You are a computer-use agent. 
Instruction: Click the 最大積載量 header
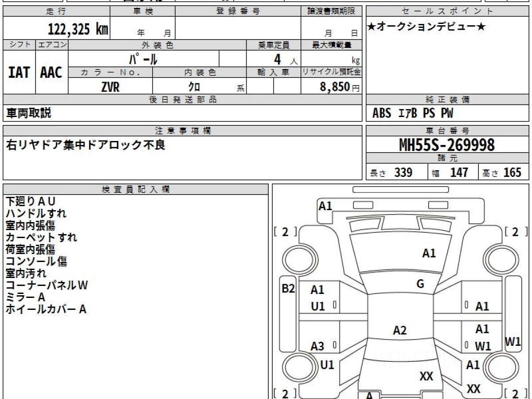[x=332, y=45]
